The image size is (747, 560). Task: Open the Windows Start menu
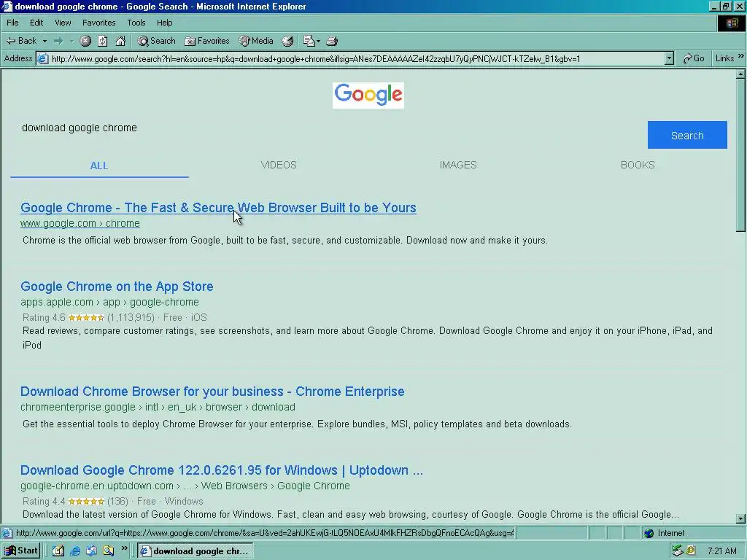pos(21,551)
